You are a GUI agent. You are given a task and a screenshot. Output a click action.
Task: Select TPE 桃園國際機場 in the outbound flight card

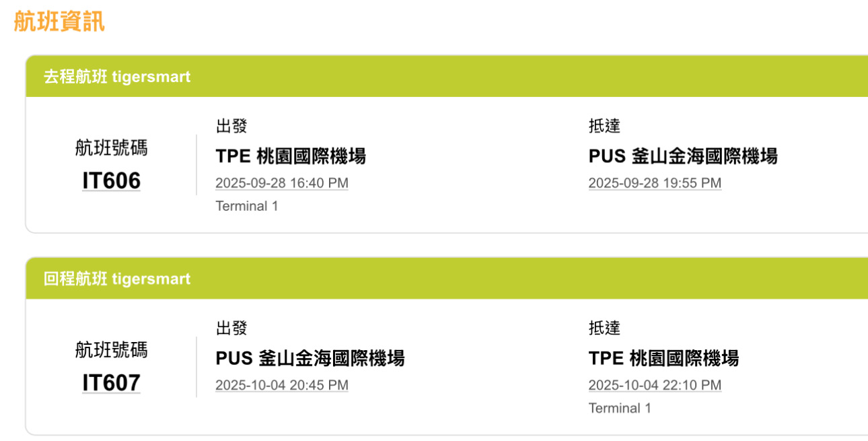point(291,156)
